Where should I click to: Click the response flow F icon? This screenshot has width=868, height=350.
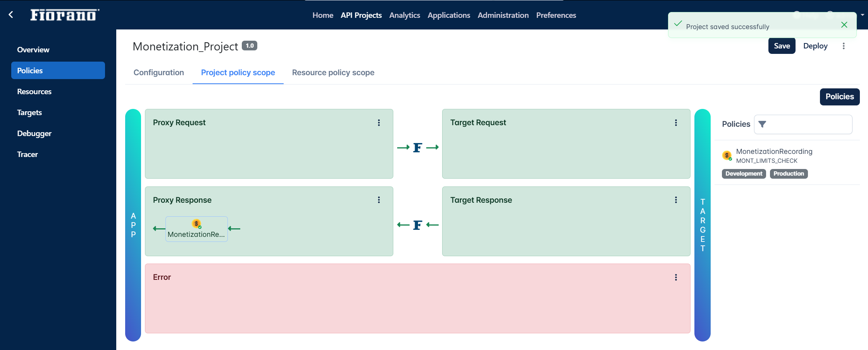click(x=417, y=225)
